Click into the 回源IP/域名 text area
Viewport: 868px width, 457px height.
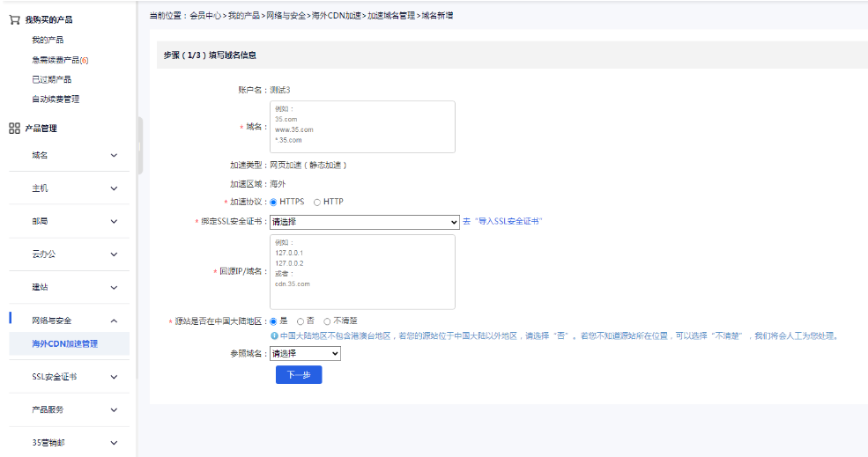[x=362, y=271]
